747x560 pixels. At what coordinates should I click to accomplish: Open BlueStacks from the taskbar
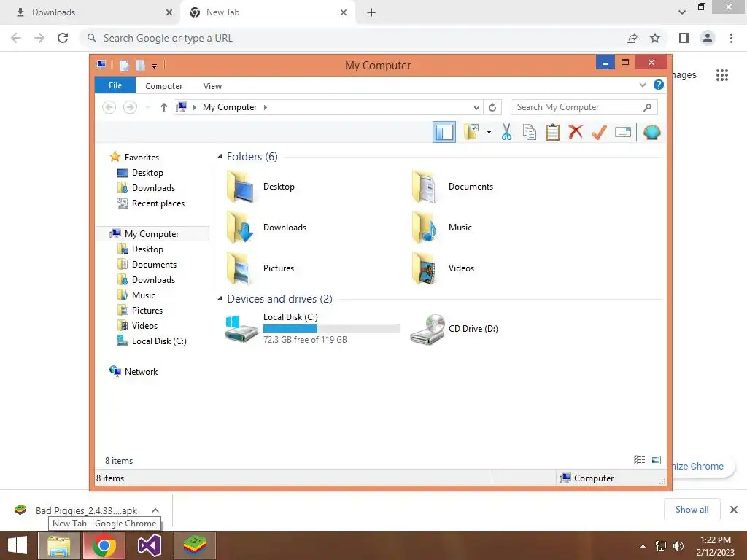pyautogui.click(x=194, y=545)
